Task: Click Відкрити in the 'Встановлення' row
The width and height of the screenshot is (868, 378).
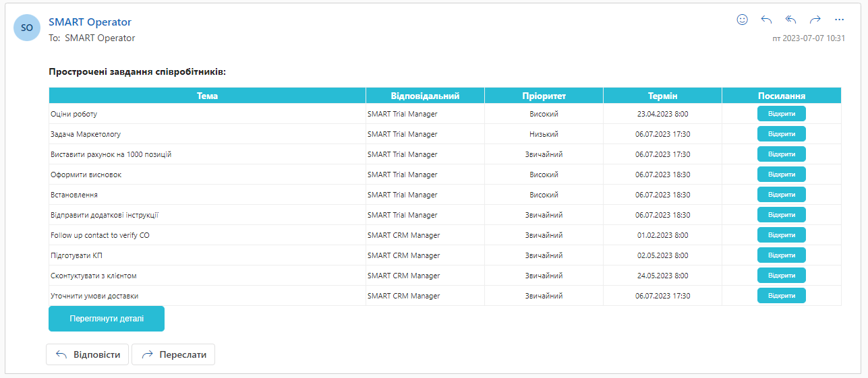Action: click(x=781, y=195)
